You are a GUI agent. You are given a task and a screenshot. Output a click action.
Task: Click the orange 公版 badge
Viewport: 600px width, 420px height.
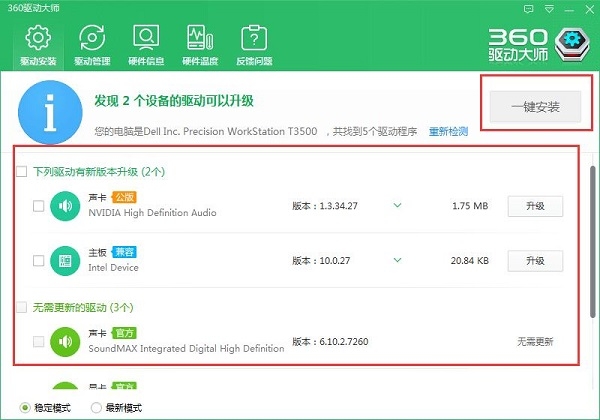[x=124, y=197]
